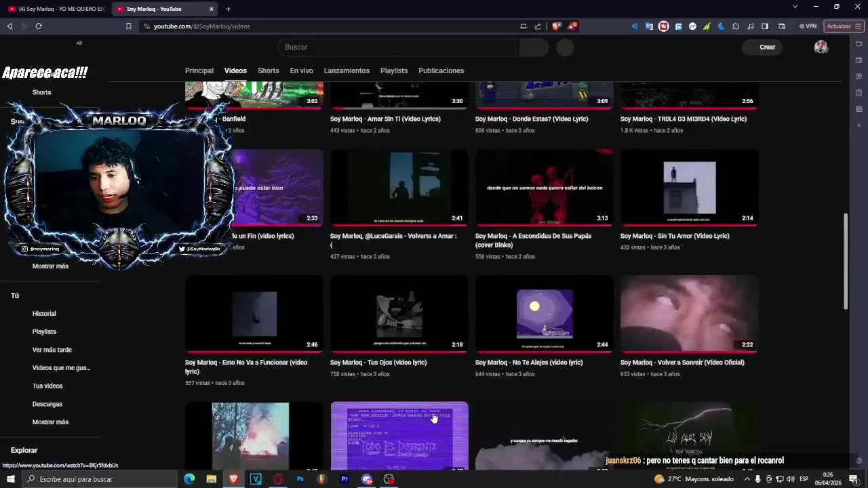Reload the page with browser refresh icon
Screen dimensions: 868x488
pyautogui.click(x=39, y=26)
